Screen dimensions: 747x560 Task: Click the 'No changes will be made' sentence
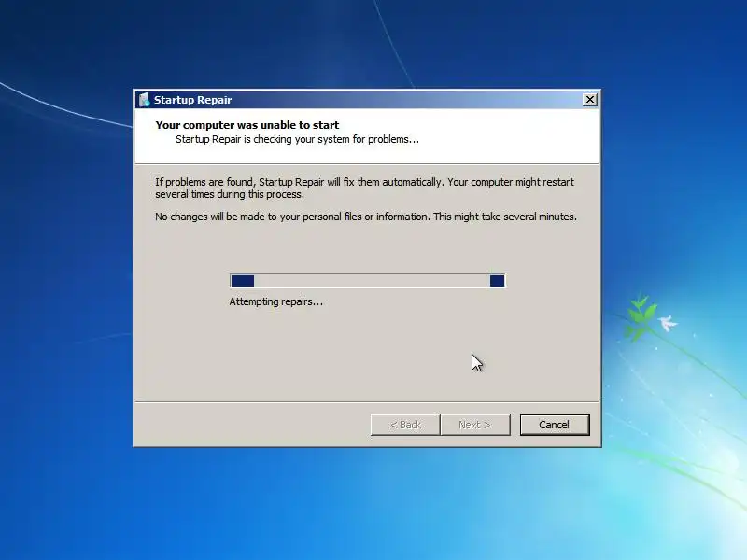click(x=366, y=217)
